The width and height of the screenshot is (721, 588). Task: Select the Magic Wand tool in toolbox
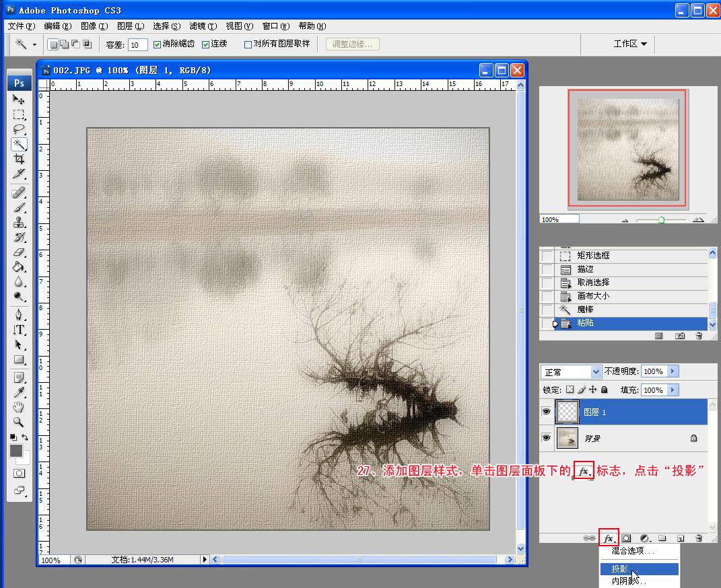pos(19,144)
